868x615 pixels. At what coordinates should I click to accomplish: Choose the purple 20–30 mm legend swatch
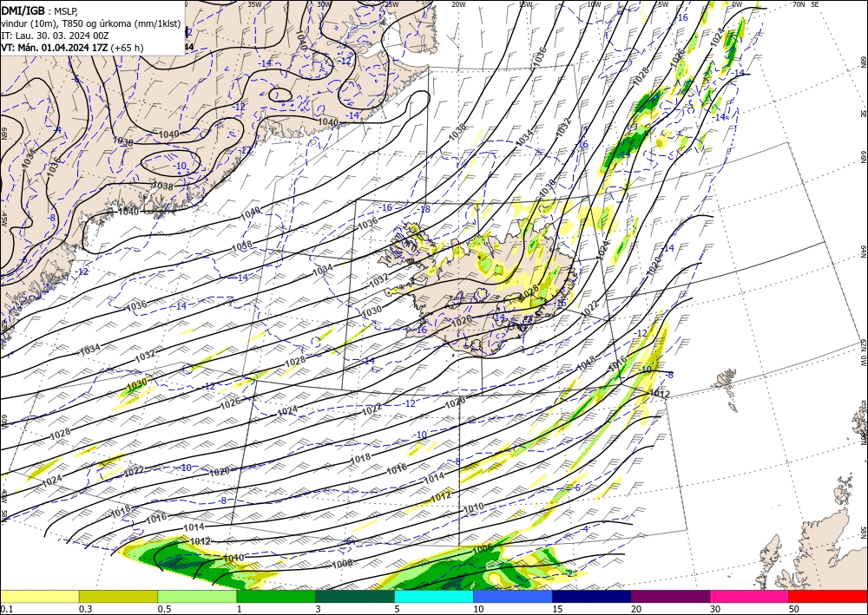click(670, 596)
